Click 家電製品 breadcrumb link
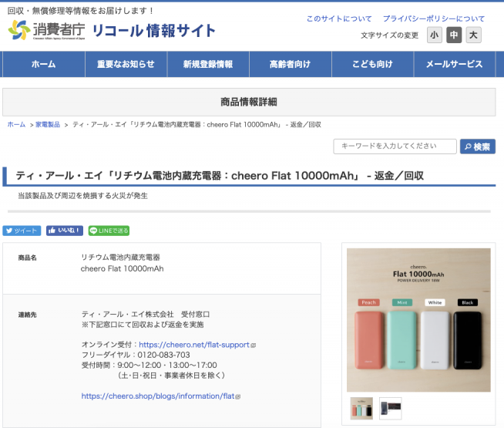Screen dimensions: 504x428 tap(48, 124)
